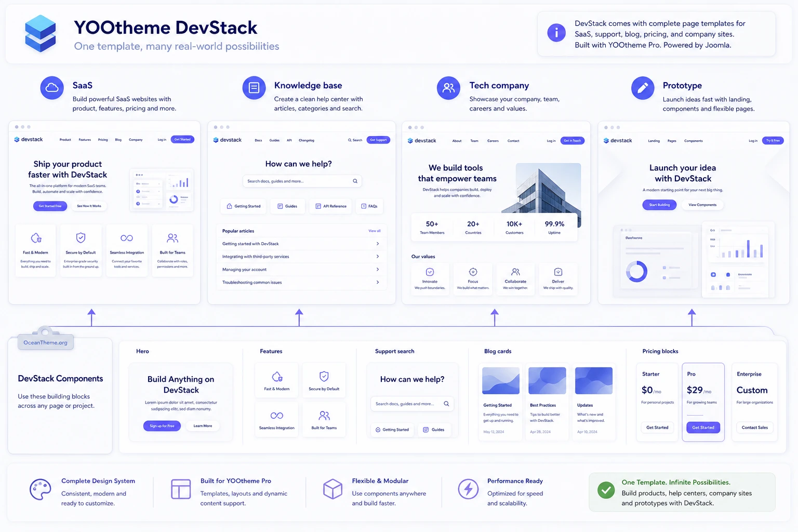798x532 pixels.
Task: Click See How It Works button
Action: pos(89,206)
